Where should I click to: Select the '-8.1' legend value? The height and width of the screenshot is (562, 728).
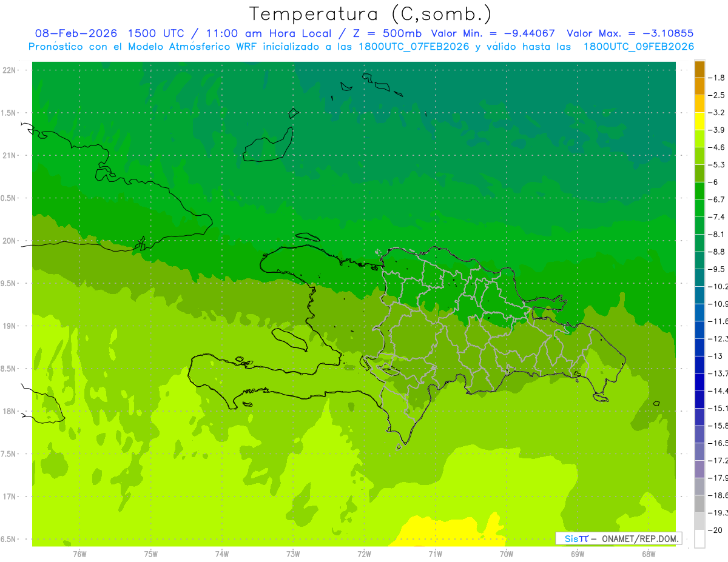point(718,234)
